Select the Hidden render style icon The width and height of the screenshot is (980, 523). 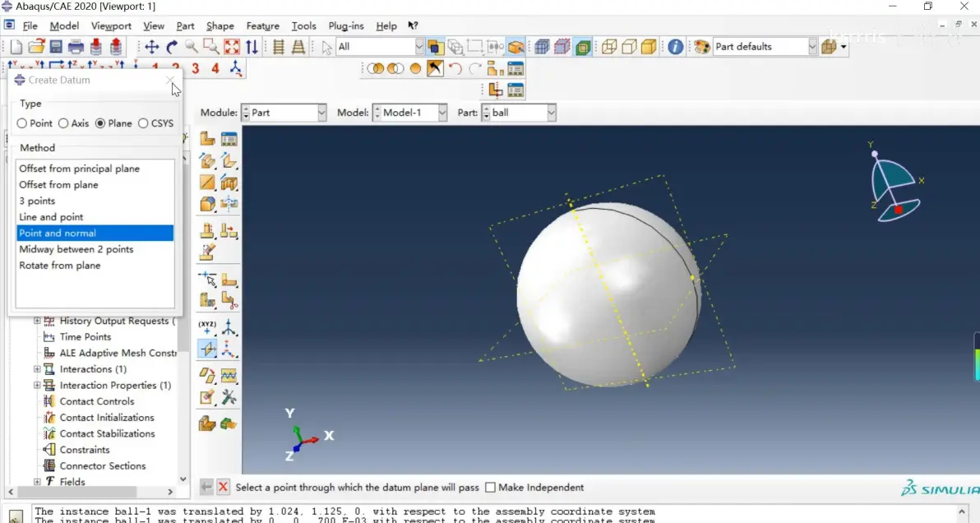click(629, 47)
